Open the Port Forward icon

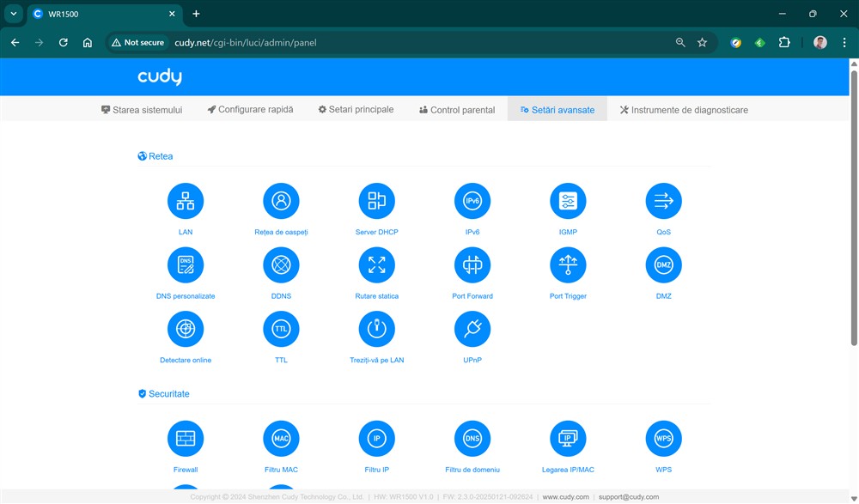pyautogui.click(x=472, y=265)
